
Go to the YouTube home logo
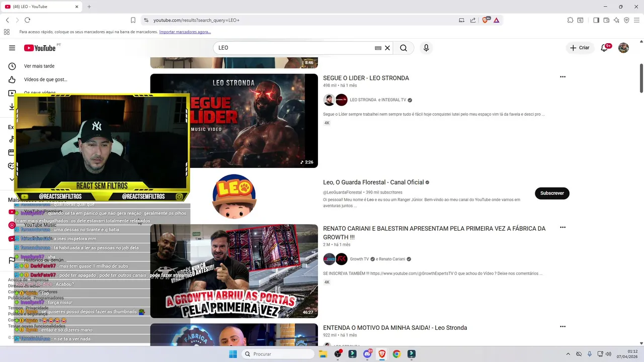coord(40,48)
